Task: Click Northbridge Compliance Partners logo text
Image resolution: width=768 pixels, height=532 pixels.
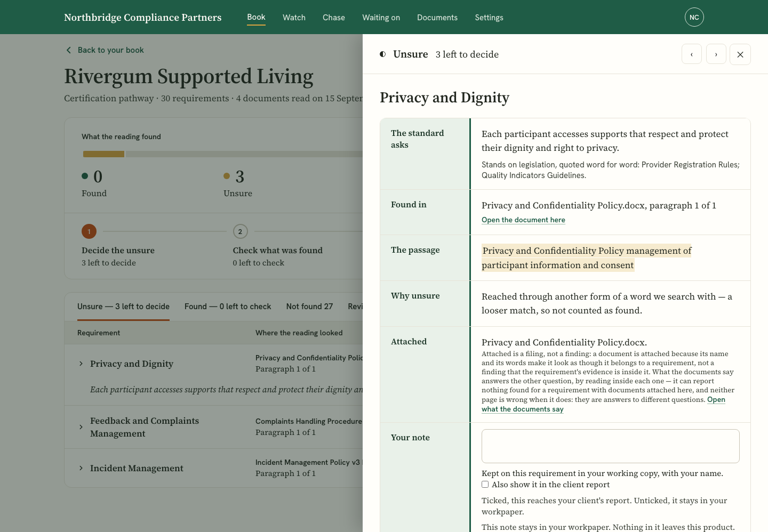Action: [x=142, y=17]
